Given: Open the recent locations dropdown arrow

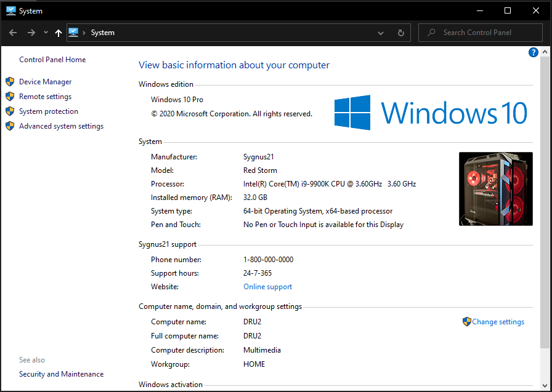Looking at the screenshot, I should 46,33.
